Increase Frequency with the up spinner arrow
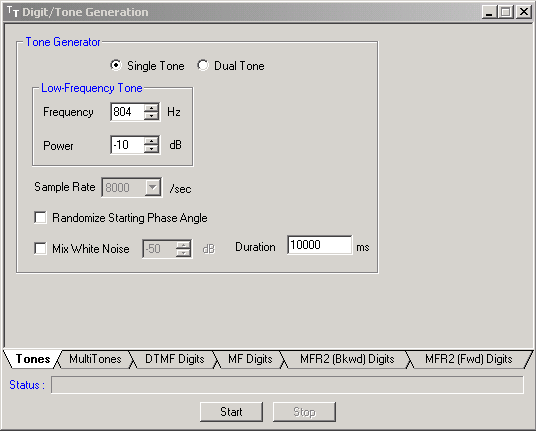Viewport: 538px width, 433px height. (x=151, y=108)
